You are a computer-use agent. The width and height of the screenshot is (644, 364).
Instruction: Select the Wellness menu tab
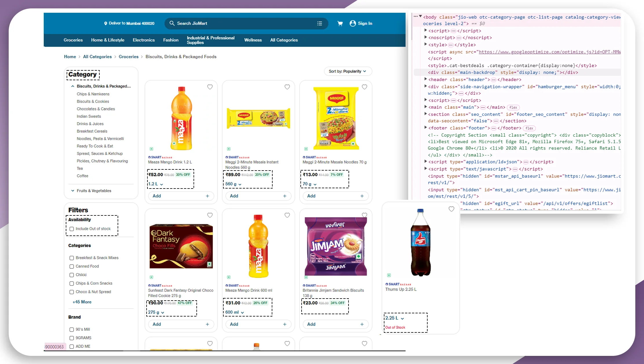click(253, 40)
